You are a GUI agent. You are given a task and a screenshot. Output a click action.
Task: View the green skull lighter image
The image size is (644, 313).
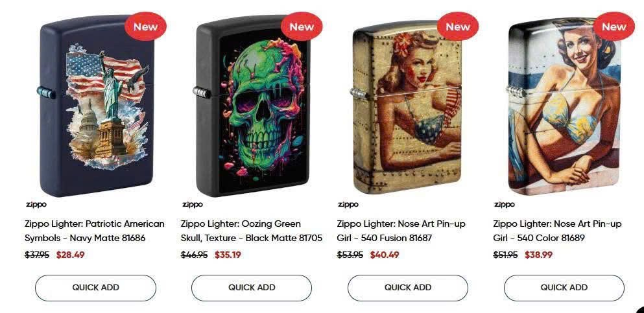click(x=252, y=106)
